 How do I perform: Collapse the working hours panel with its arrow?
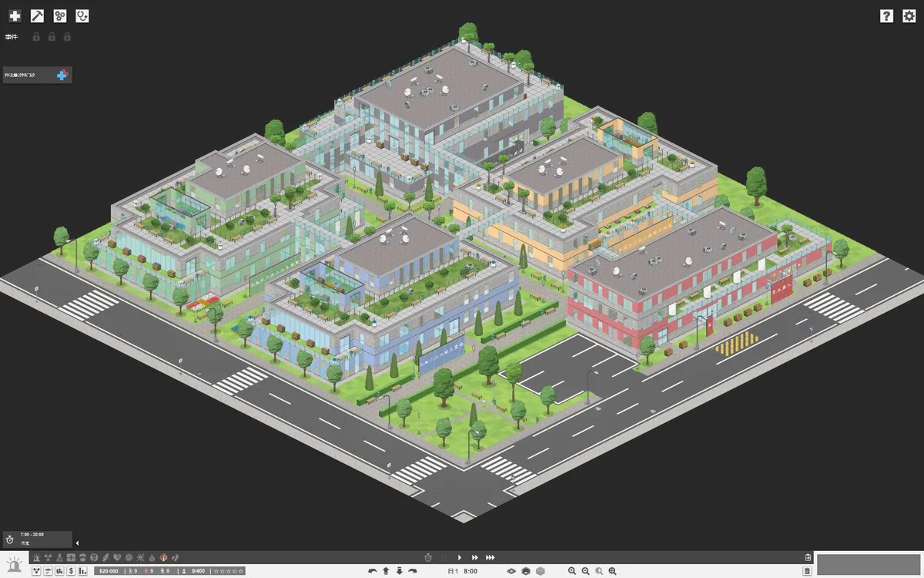[77, 543]
